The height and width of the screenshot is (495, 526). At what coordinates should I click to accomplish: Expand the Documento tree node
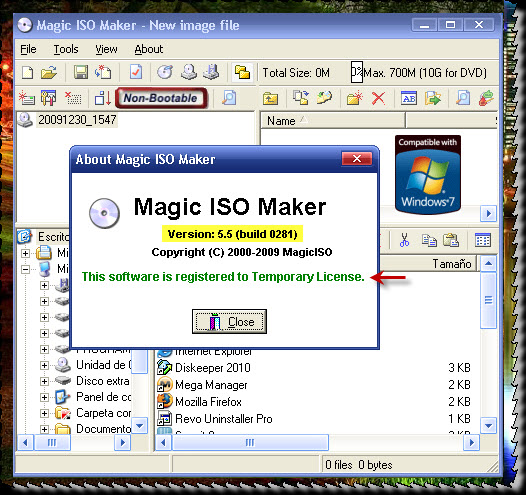(x=44, y=429)
